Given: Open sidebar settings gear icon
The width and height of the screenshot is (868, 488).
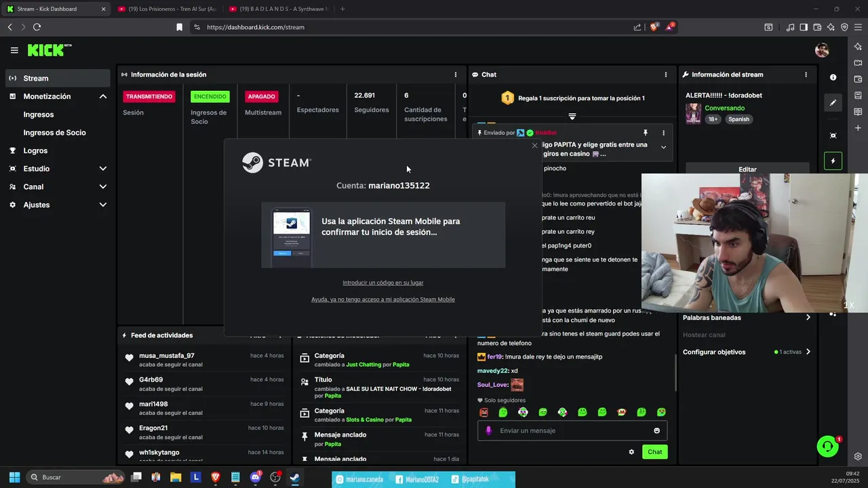Looking at the screenshot, I should pyautogui.click(x=859, y=456).
